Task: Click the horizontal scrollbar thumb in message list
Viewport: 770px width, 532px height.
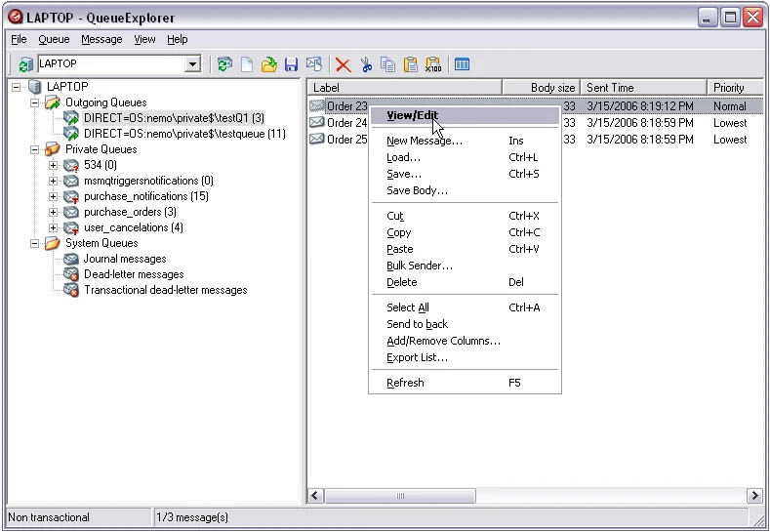Action: click(400, 496)
